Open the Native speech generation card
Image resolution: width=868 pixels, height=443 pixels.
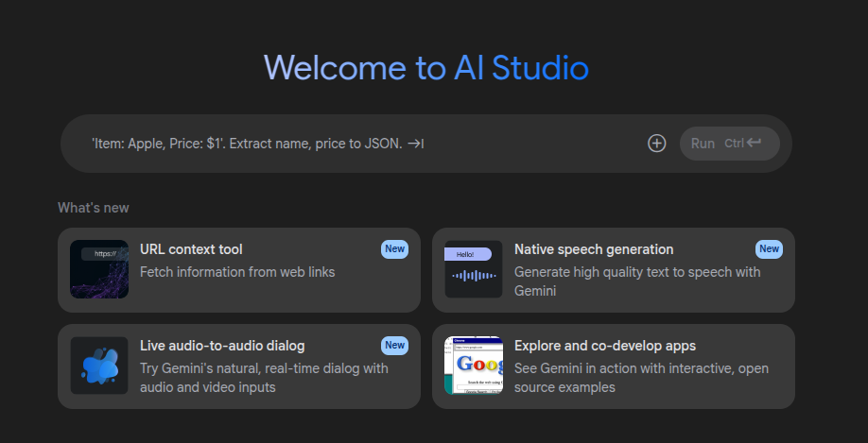(614, 270)
